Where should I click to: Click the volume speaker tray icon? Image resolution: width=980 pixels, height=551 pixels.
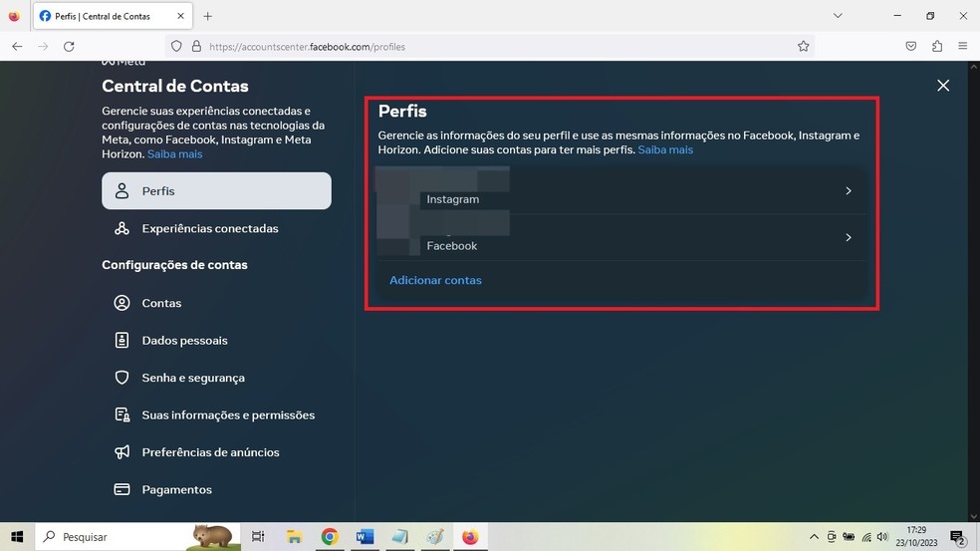[882, 537]
